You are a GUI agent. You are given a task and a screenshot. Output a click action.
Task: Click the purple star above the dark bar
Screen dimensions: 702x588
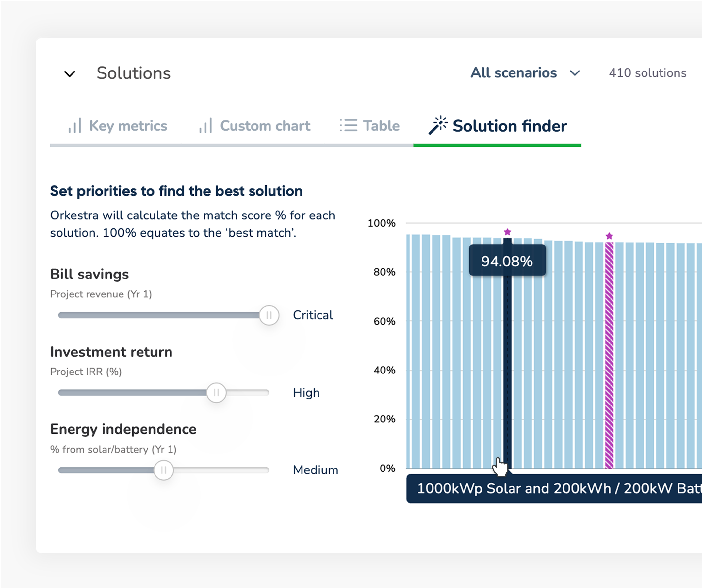click(507, 232)
